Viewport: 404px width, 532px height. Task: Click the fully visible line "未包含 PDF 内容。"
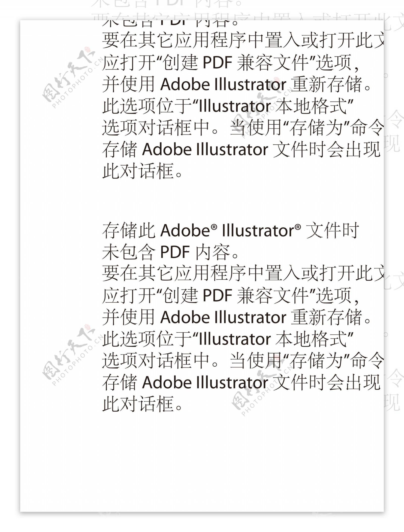tap(171, 252)
